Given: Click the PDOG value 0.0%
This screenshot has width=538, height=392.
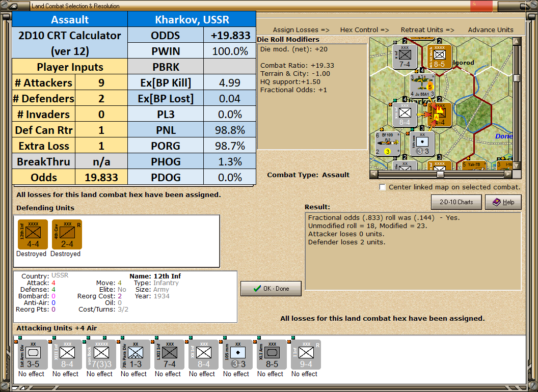Looking at the screenshot, I should coord(230,177).
